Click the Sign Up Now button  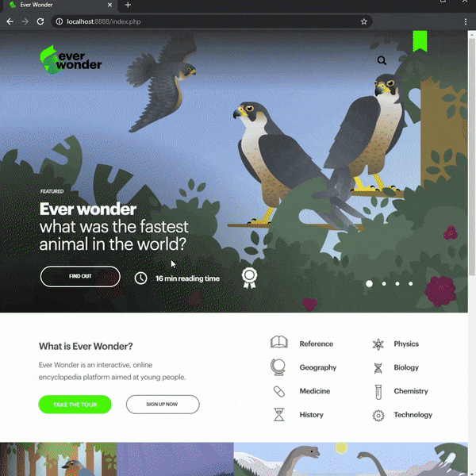(x=163, y=405)
